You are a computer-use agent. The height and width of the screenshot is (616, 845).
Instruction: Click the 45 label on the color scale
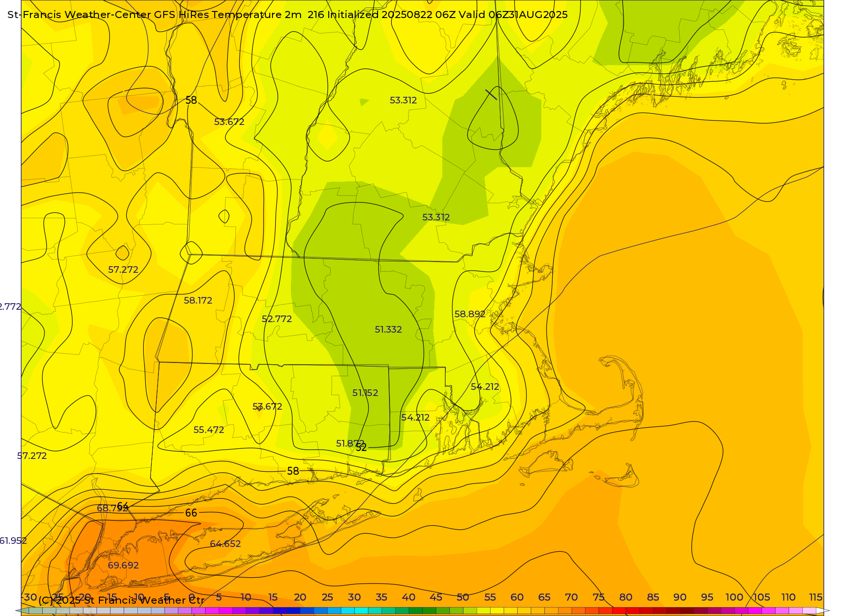pyautogui.click(x=436, y=597)
